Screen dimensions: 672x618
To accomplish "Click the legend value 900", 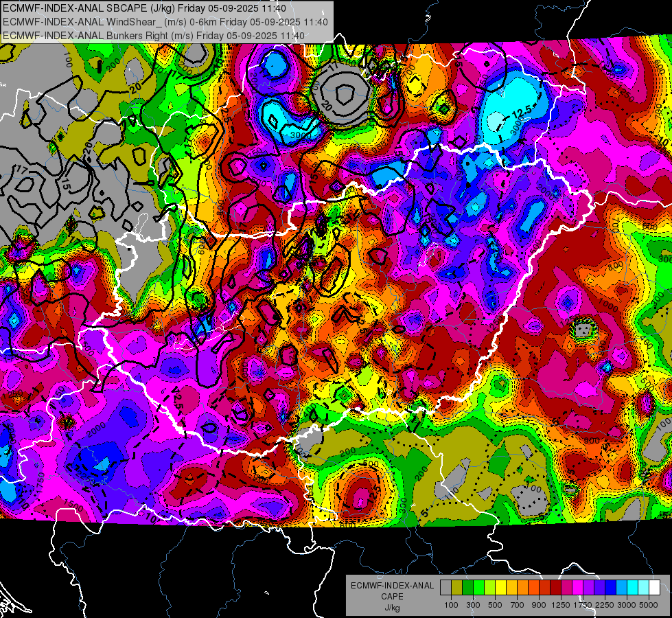I will pyautogui.click(x=539, y=605).
